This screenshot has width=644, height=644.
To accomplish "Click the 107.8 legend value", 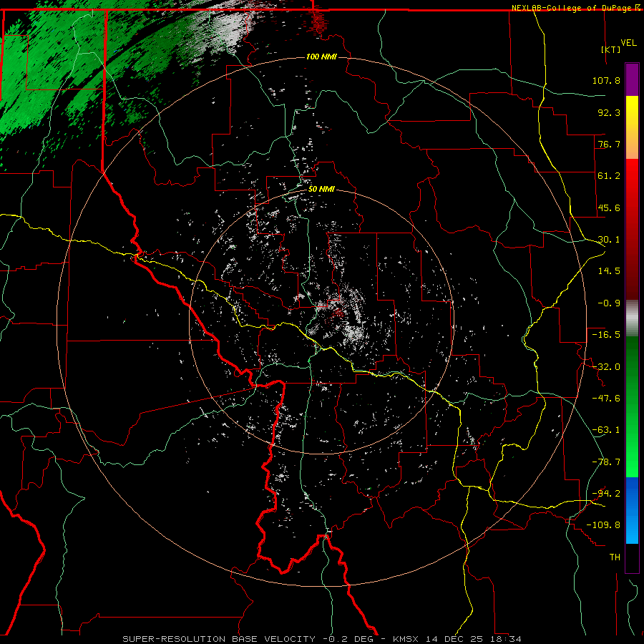I will (x=606, y=80).
